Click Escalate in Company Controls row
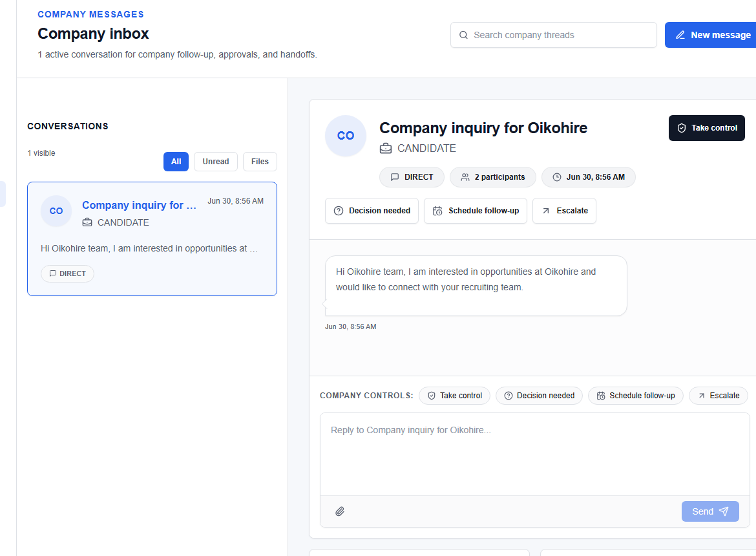The width and height of the screenshot is (756, 556). [x=719, y=396]
